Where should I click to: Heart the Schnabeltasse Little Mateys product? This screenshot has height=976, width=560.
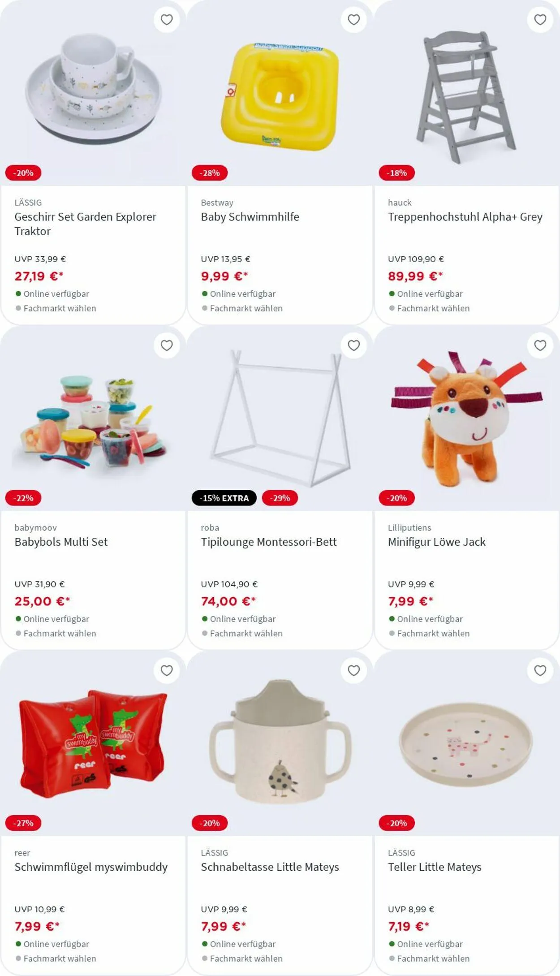click(354, 670)
